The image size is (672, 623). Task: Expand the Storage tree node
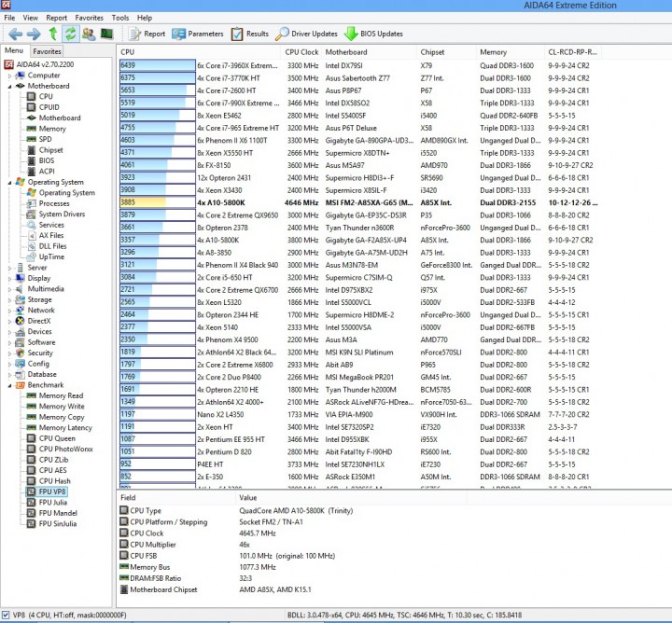pos(9,300)
